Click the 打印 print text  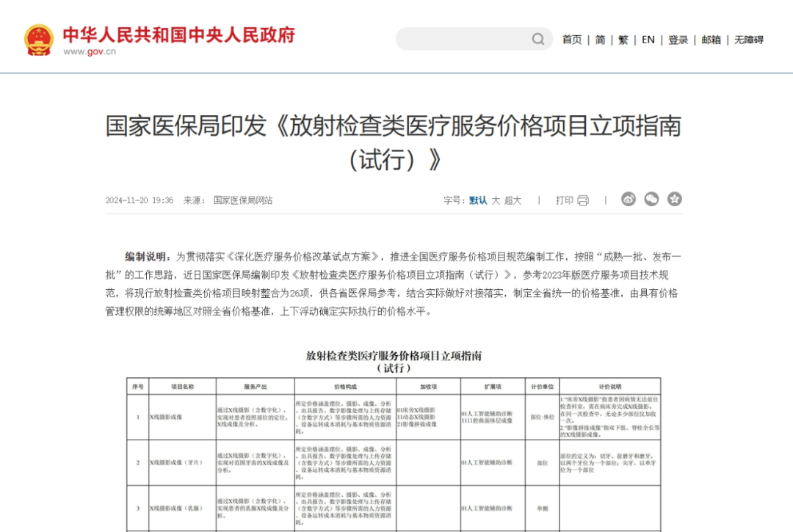(564, 200)
